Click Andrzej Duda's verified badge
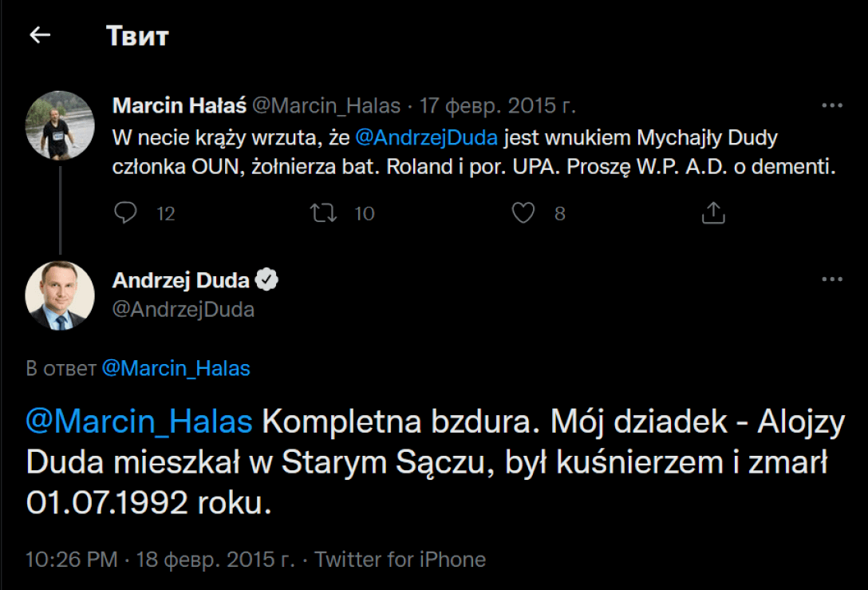The width and height of the screenshot is (868, 590). tap(266, 280)
